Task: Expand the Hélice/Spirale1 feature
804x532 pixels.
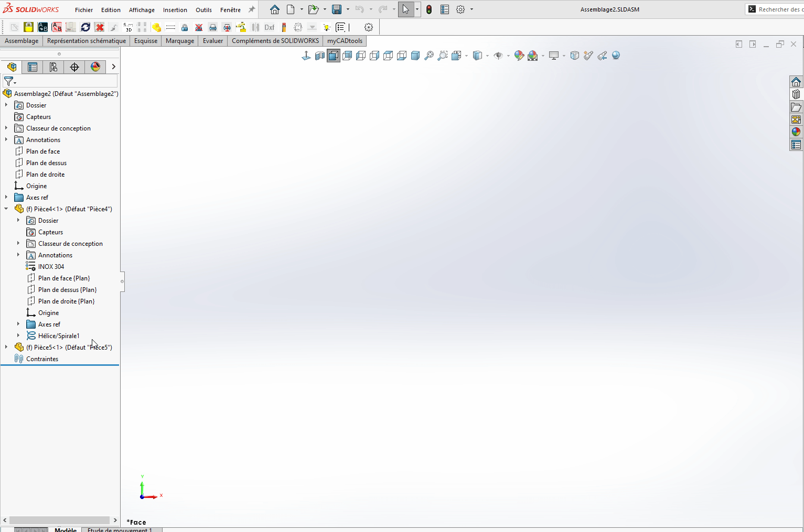Action: (18, 335)
